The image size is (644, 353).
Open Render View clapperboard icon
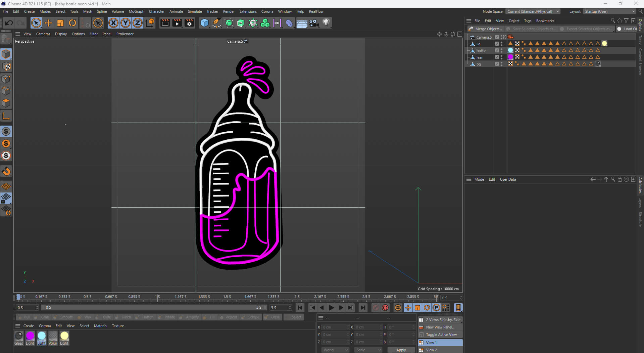point(165,23)
